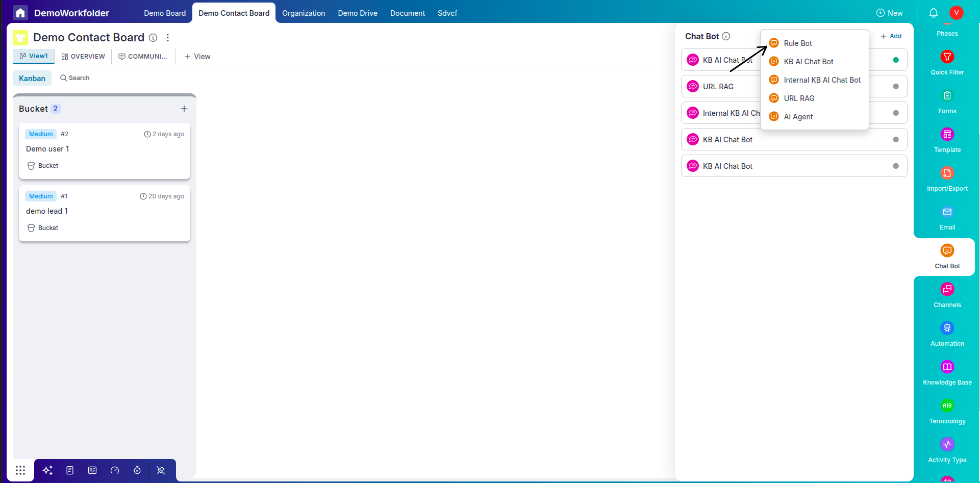Screen dimensions: 980x483
Task: Click the AI sparkle icon in bottom toolbar
Action: [x=48, y=470]
